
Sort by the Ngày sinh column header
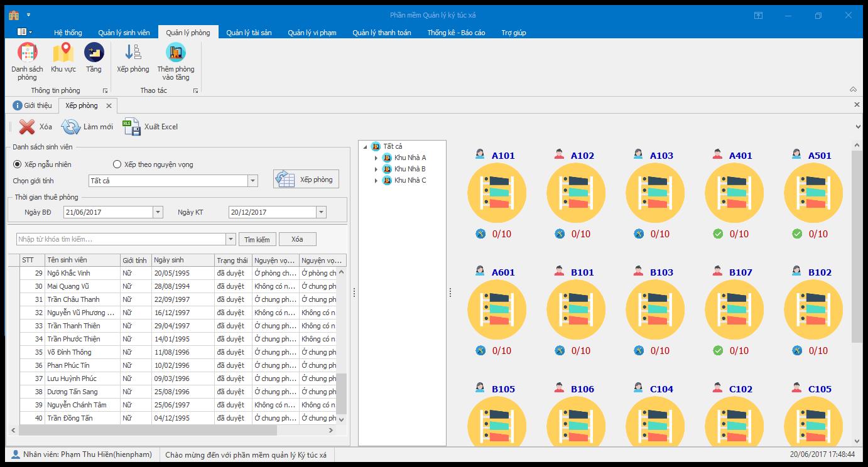183,260
